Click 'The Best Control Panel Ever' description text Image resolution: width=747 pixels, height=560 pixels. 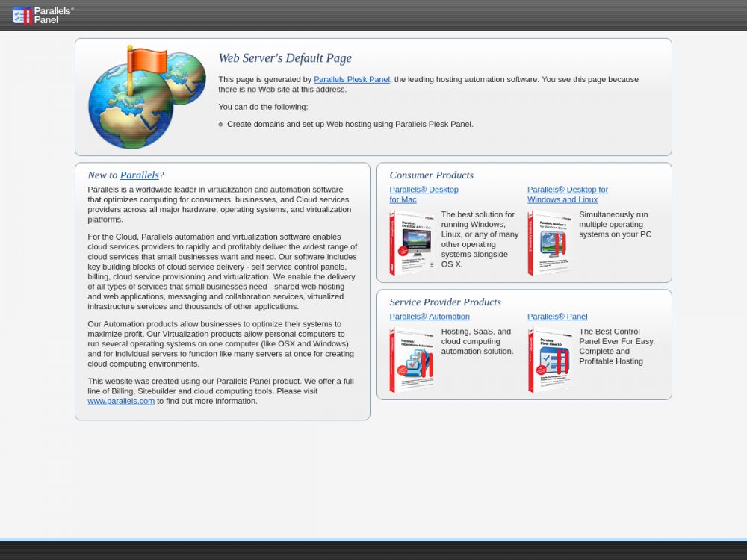(616, 346)
